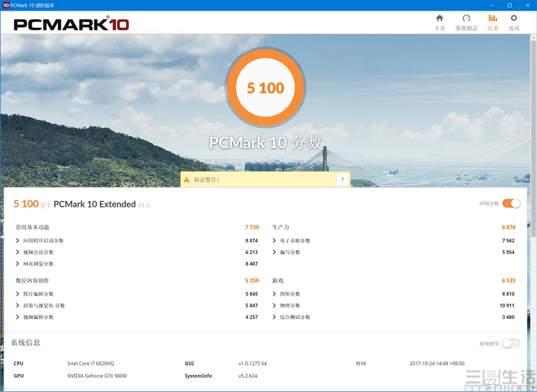Expand the 编写分数 row

coord(274,252)
